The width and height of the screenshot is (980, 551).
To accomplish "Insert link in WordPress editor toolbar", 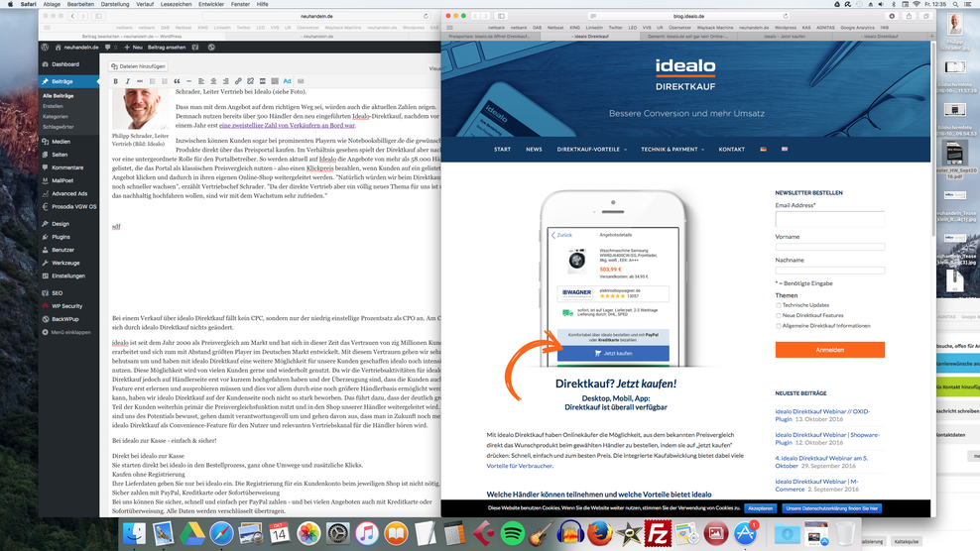I will point(238,81).
